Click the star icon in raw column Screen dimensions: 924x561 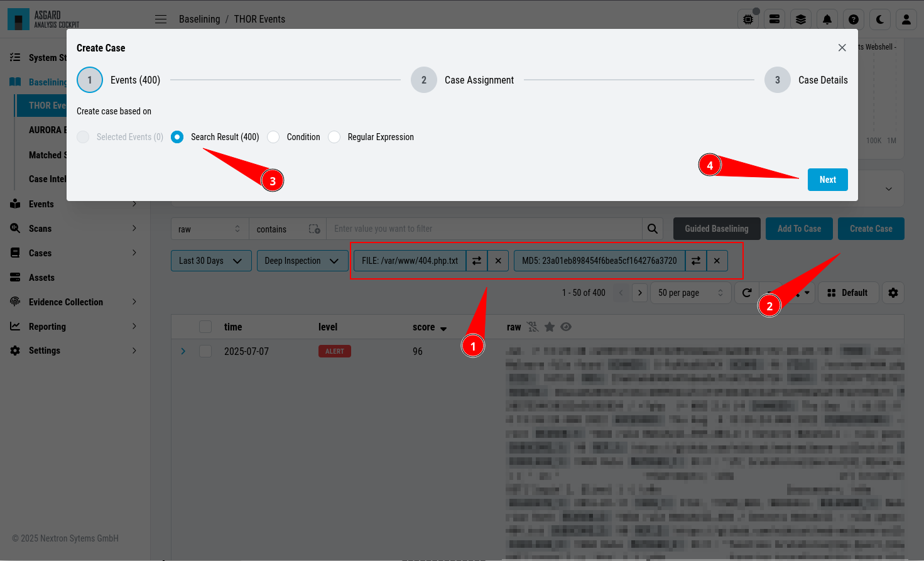pos(550,327)
